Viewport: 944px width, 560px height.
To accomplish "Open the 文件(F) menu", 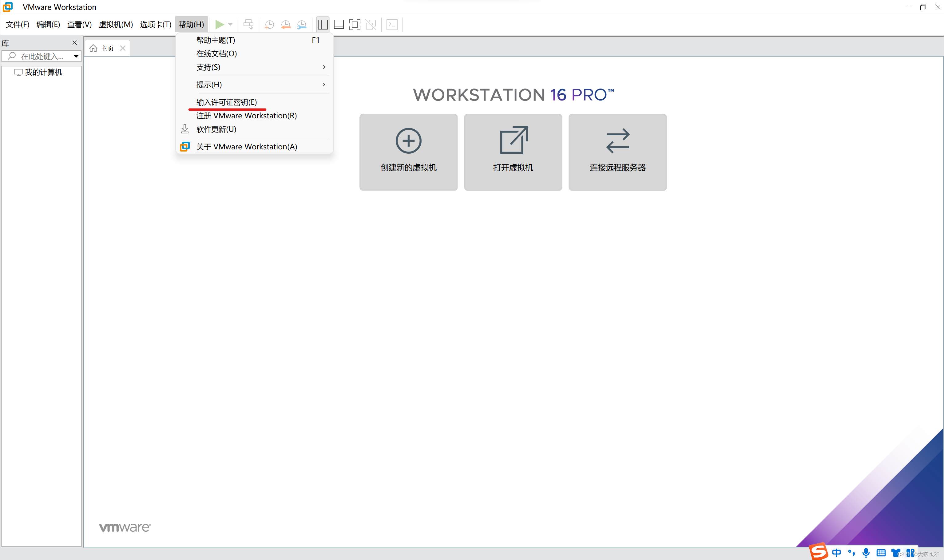I will pyautogui.click(x=17, y=25).
